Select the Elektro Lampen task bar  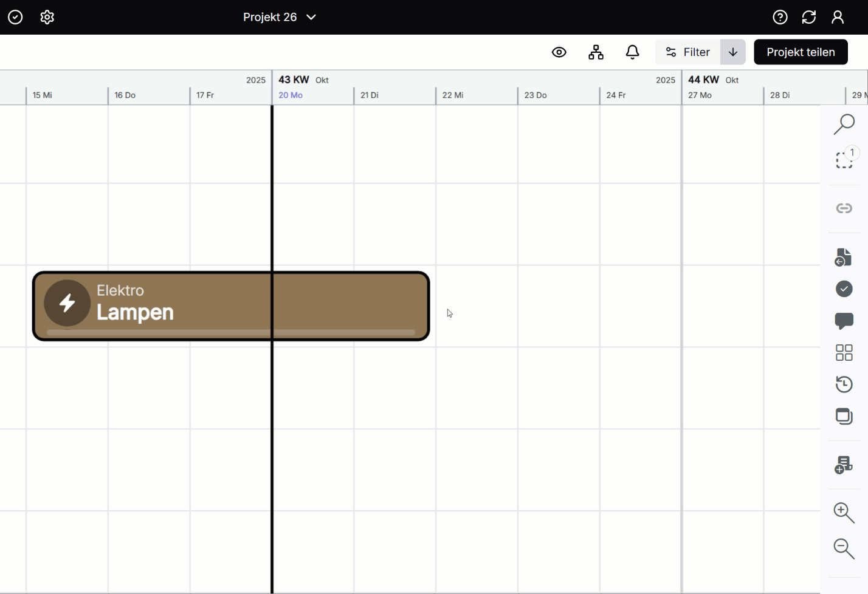click(x=231, y=306)
